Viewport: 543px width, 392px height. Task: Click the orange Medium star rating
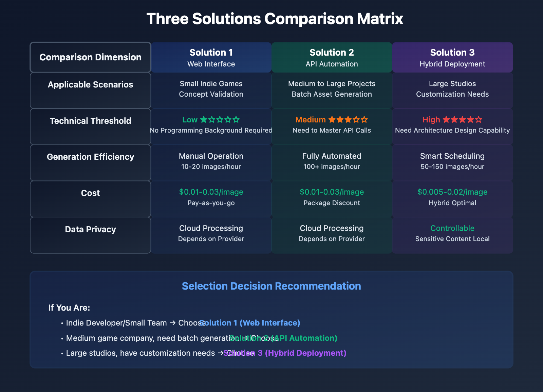332,120
